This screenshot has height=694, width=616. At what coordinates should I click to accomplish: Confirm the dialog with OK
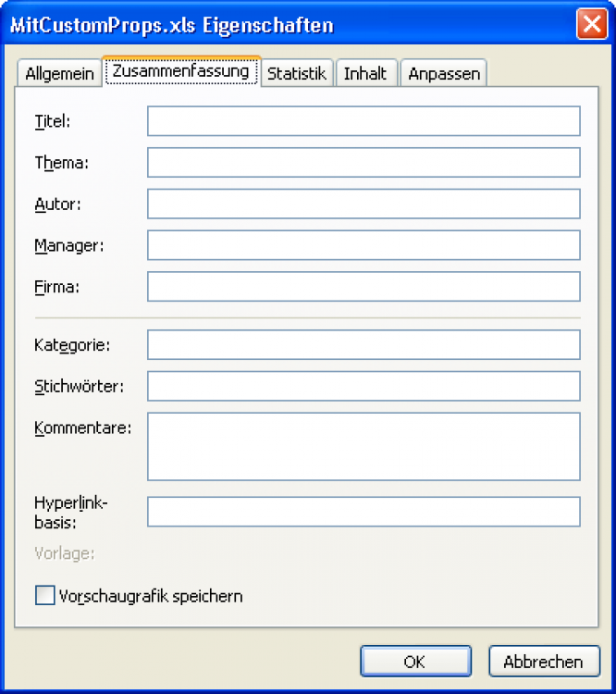coord(415,662)
